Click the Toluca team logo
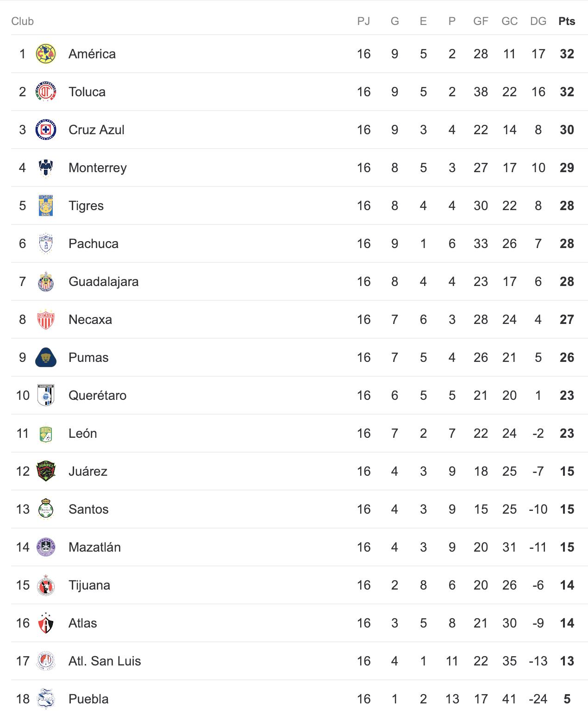This screenshot has height=721, width=588. pos(45,92)
